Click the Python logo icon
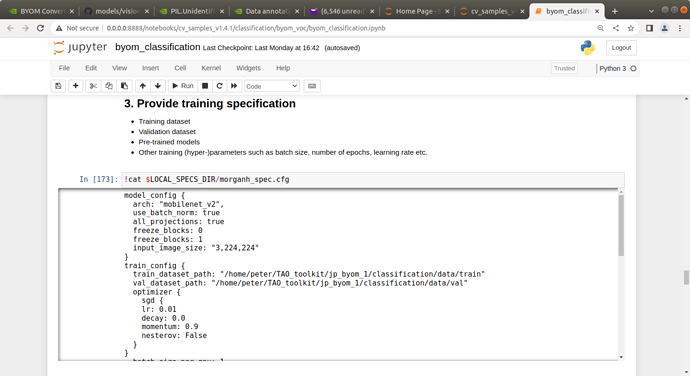This screenshot has height=376, width=690. click(x=587, y=48)
